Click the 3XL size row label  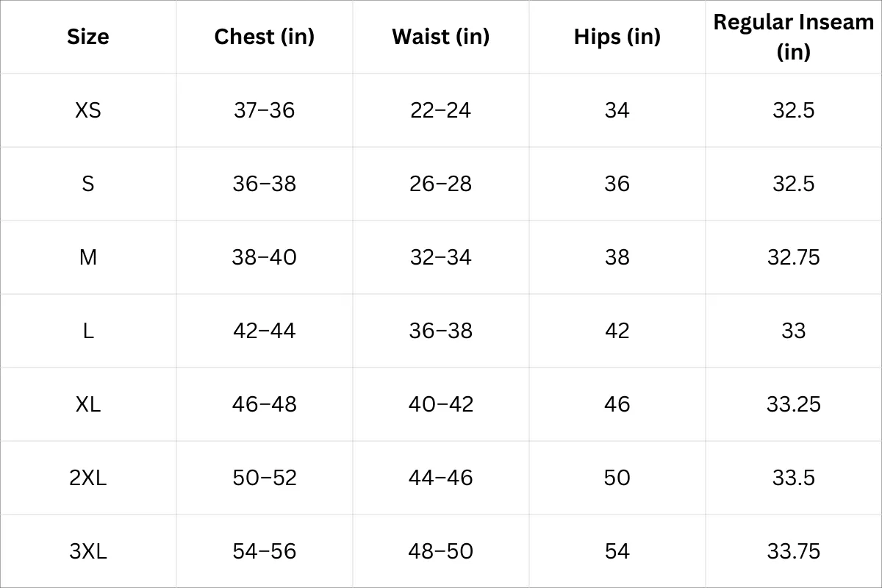88,551
